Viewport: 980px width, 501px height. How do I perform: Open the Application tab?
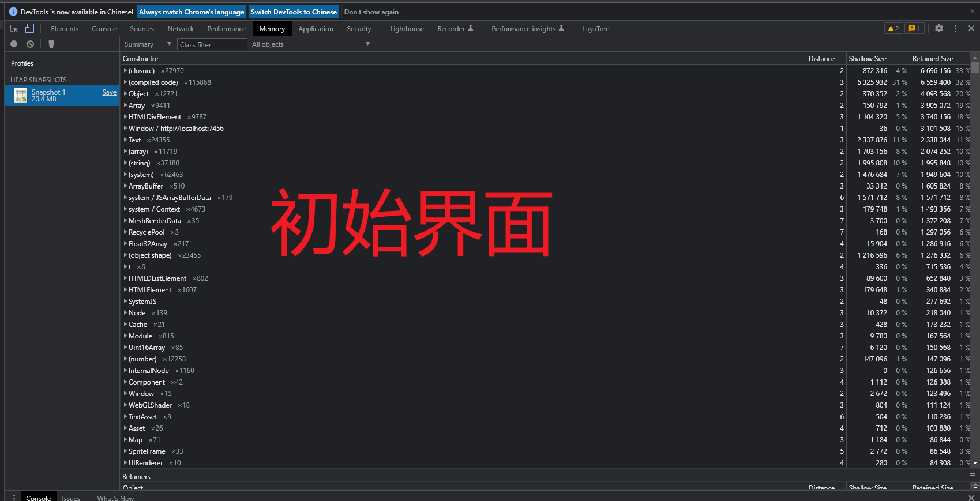pyautogui.click(x=316, y=28)
